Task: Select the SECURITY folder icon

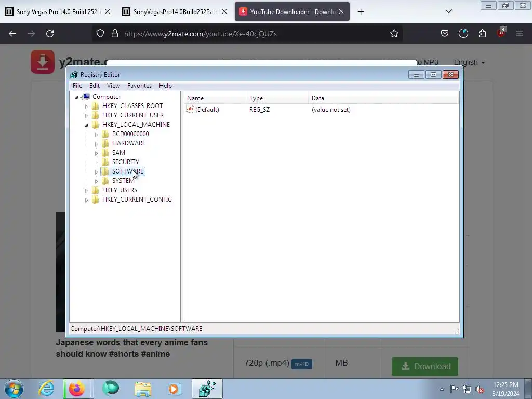Action: tap(105, 162)
